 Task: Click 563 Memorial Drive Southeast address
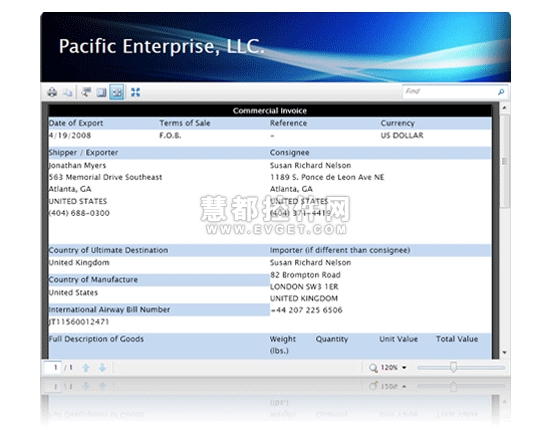click(x=105, y=177)
